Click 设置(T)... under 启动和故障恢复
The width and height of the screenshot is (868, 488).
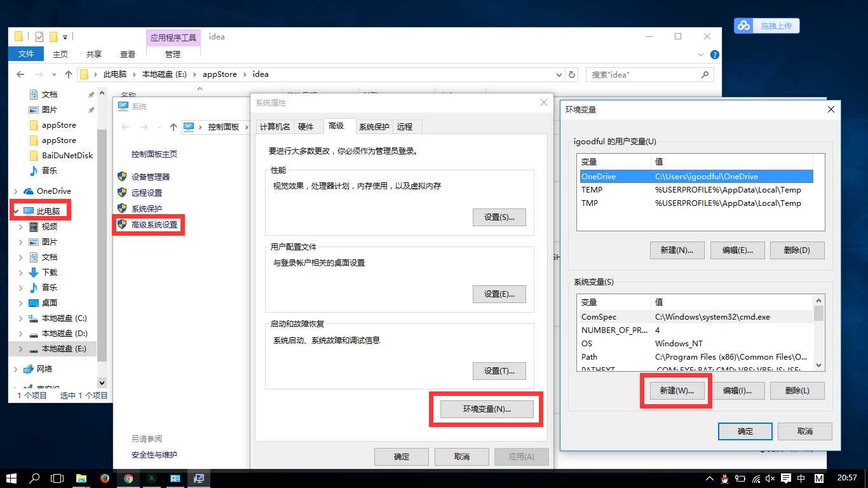499,371
